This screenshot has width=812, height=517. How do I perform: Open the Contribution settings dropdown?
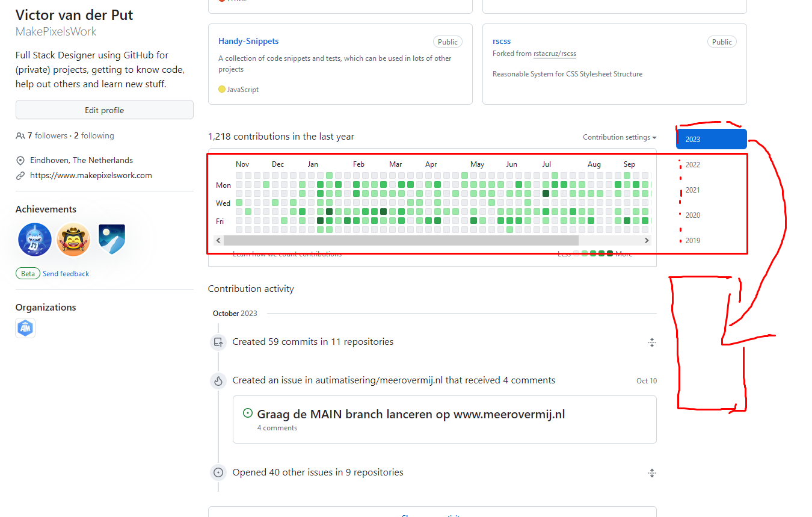pos(619,137)
